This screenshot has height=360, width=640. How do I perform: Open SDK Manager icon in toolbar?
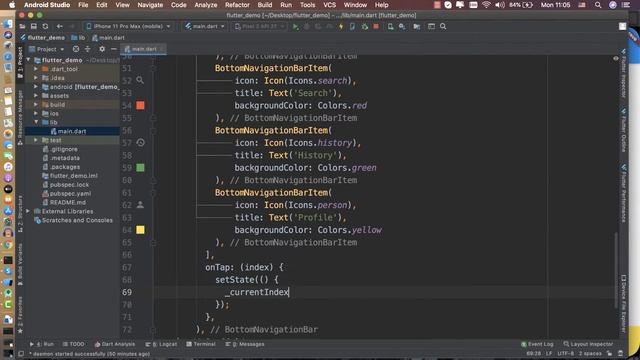(402, 27)
